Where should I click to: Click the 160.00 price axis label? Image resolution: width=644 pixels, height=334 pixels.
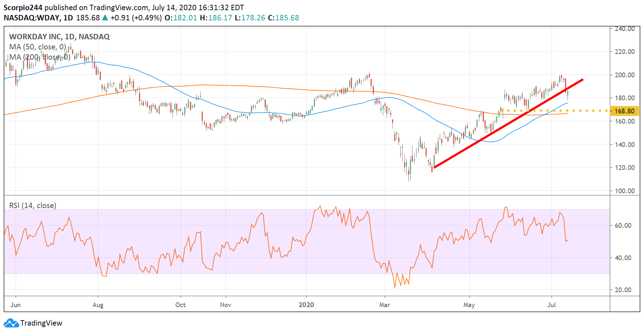pos(625,121)
